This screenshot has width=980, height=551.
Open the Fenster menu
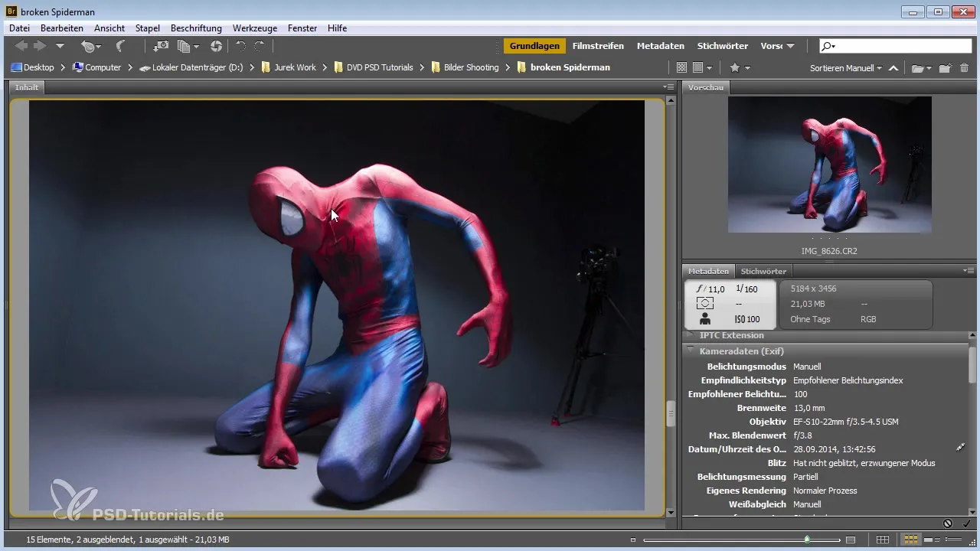pyautogui.click(x=302, y=28)
